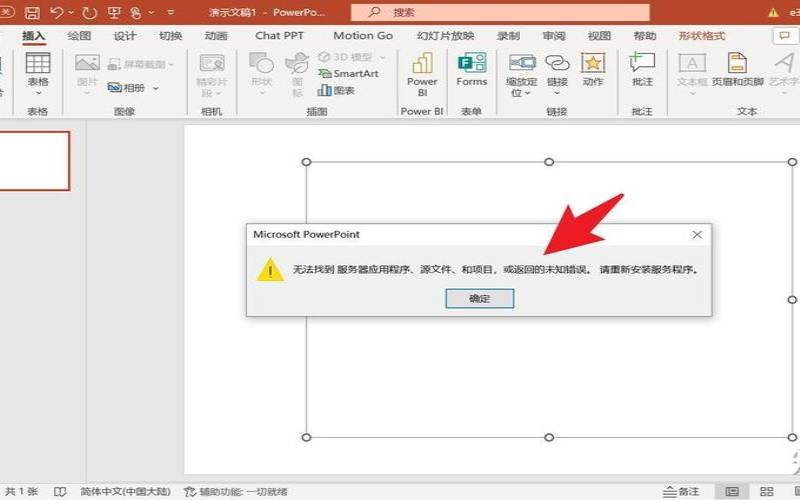Viewport: 800px width, 500px height.
Task: Click the Save icon in the title bar
Action: coord(32,13)
